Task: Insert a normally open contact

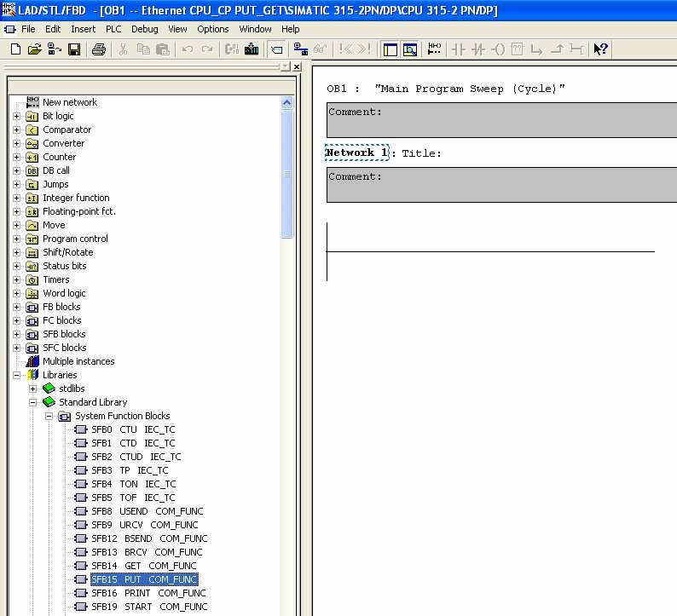Action: coord(458,49)
